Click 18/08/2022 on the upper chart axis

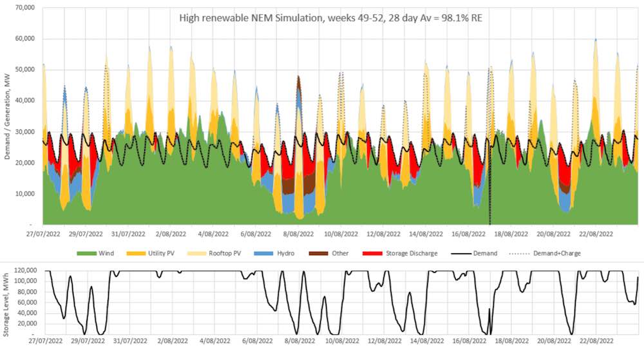(x=511, y=234)
